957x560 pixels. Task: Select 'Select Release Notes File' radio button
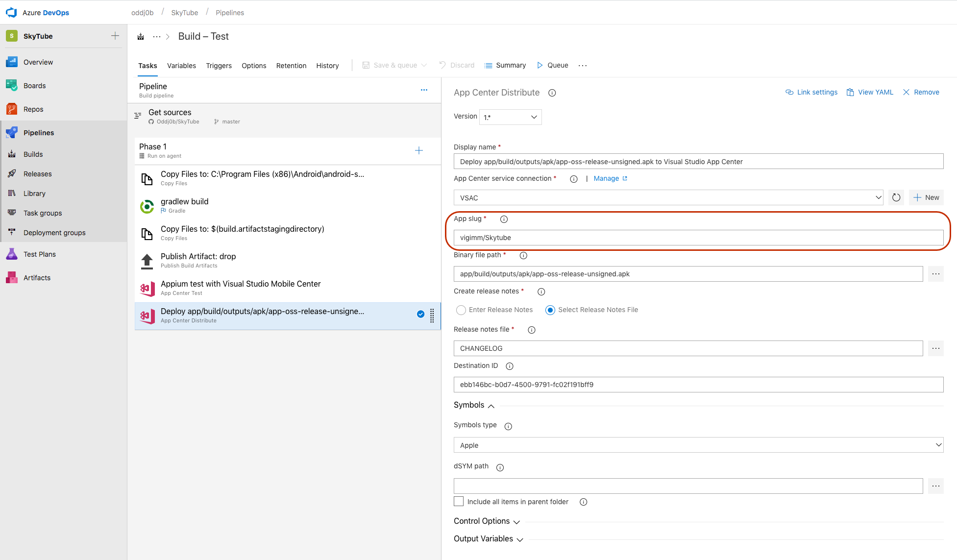[549, 309]
